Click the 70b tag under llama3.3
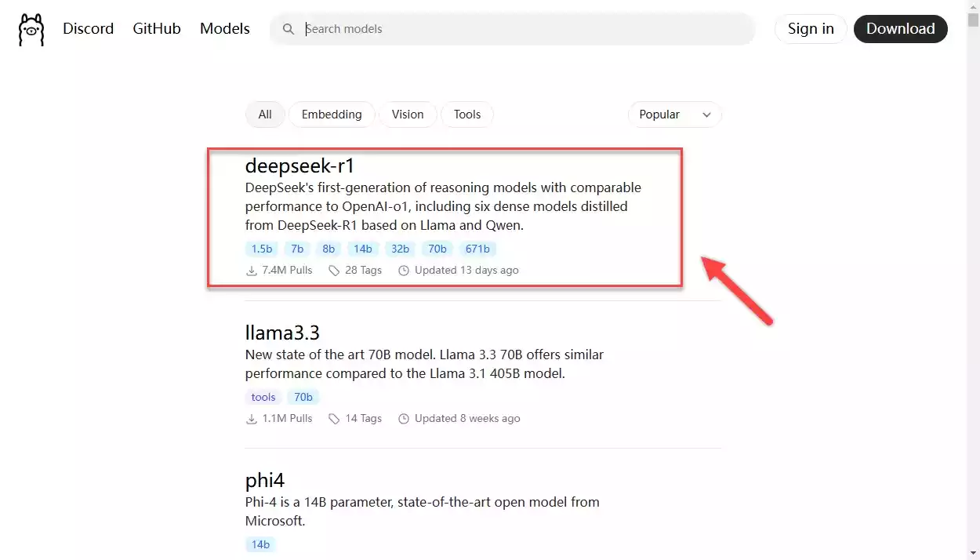The width and height of the screenshot is (980, 560). (x=303, y=398)
